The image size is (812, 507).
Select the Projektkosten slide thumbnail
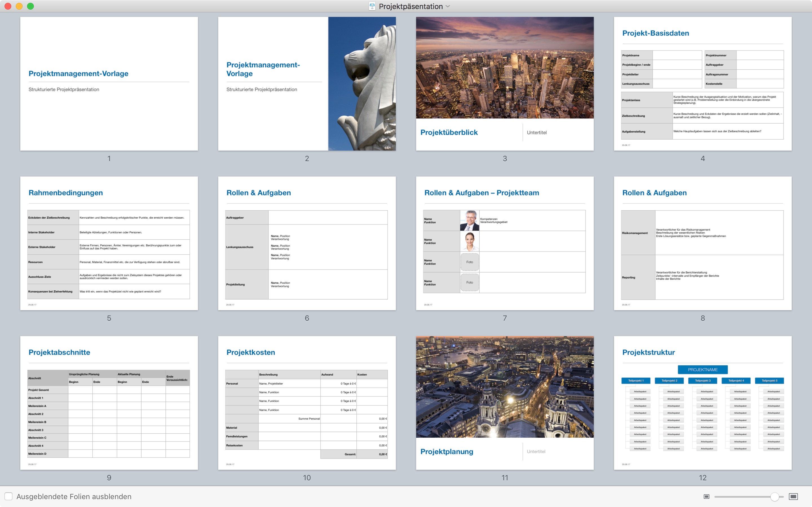[307, 403]
